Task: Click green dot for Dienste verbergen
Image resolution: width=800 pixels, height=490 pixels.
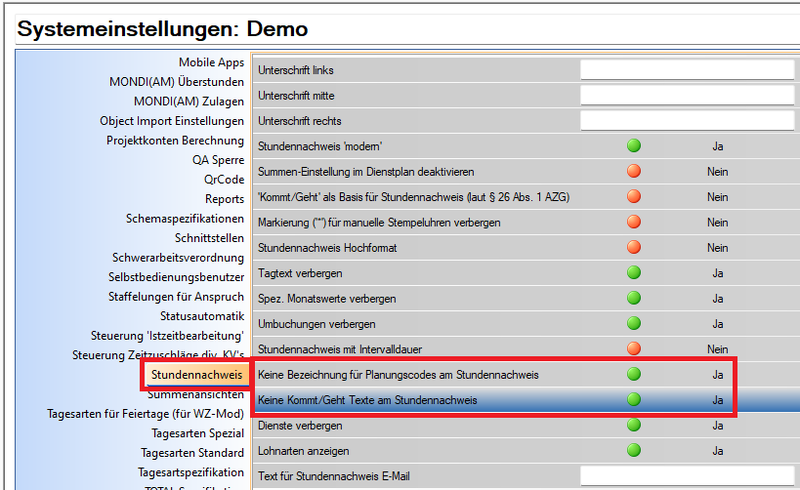Action: [633, 425]
